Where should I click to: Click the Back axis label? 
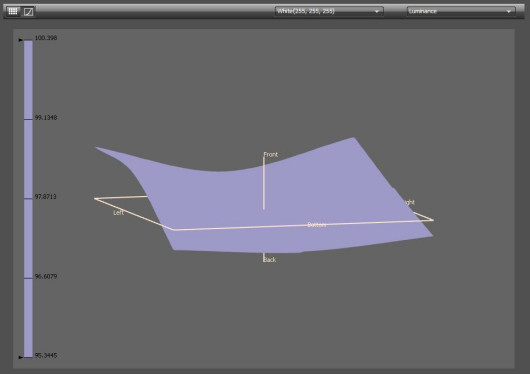[270, 260]
